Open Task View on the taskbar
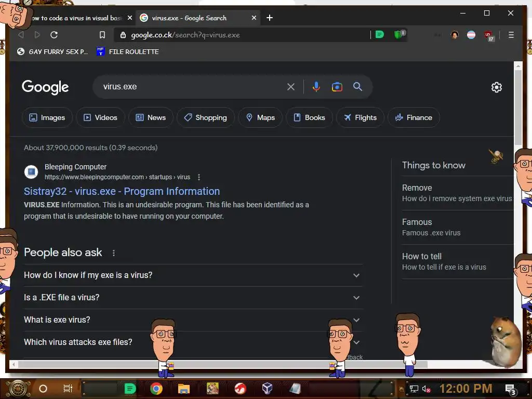 (x=68, y=389)
